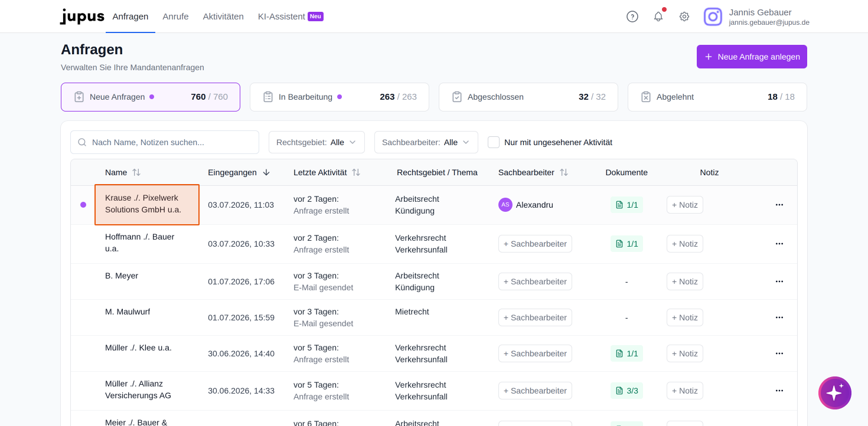Open Müller ./. Klee u.a. entry
The image size is (868, 426).
click(138, 348)
